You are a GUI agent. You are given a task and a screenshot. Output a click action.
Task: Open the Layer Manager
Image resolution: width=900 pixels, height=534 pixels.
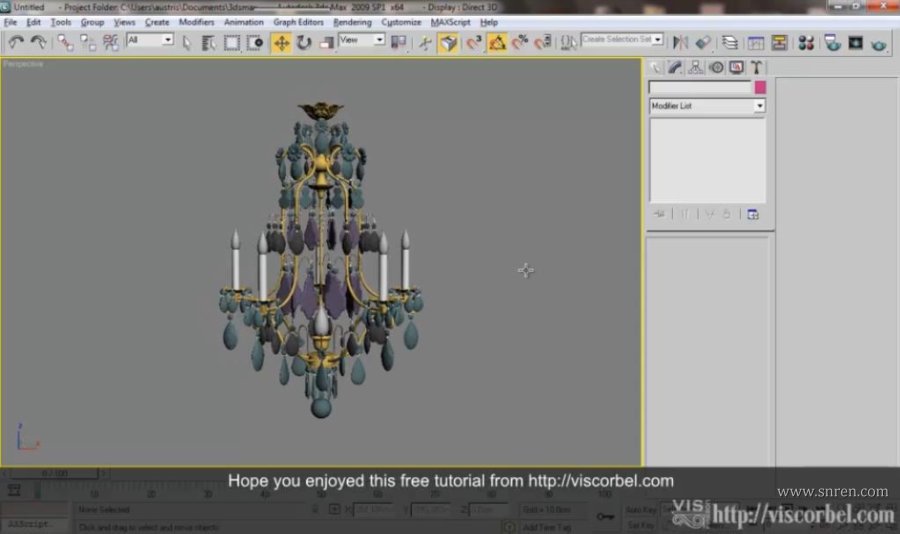click(x=730, y=42)
